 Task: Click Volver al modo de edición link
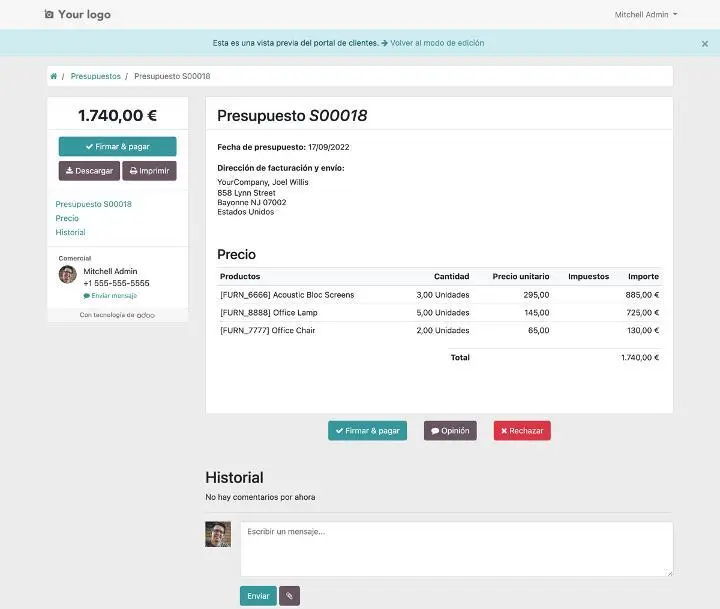click(437, 43)
